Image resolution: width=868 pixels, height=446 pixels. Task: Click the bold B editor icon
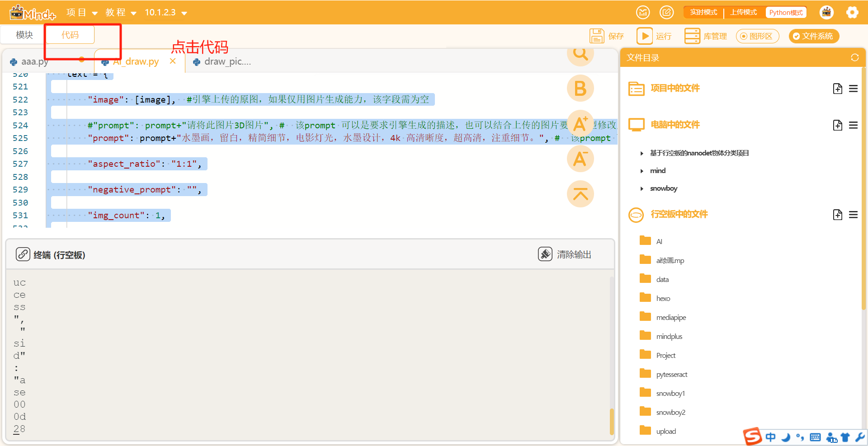[x=580, y=88]
